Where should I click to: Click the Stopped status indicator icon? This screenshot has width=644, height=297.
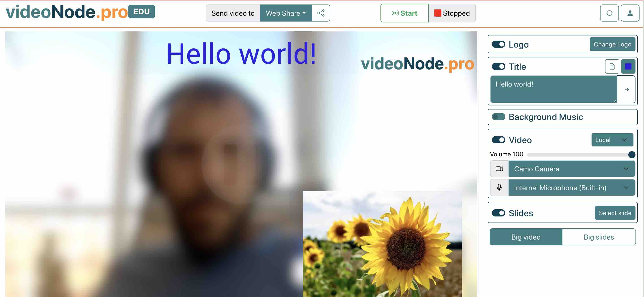[437, 13]
